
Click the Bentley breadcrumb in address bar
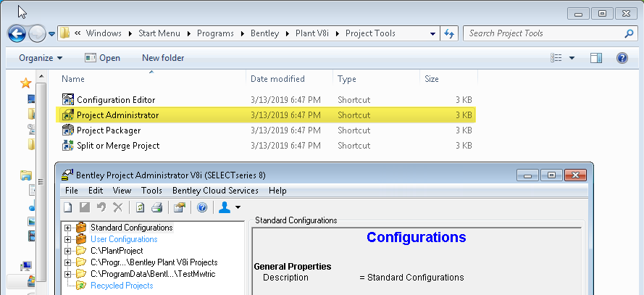coord(265,33)
